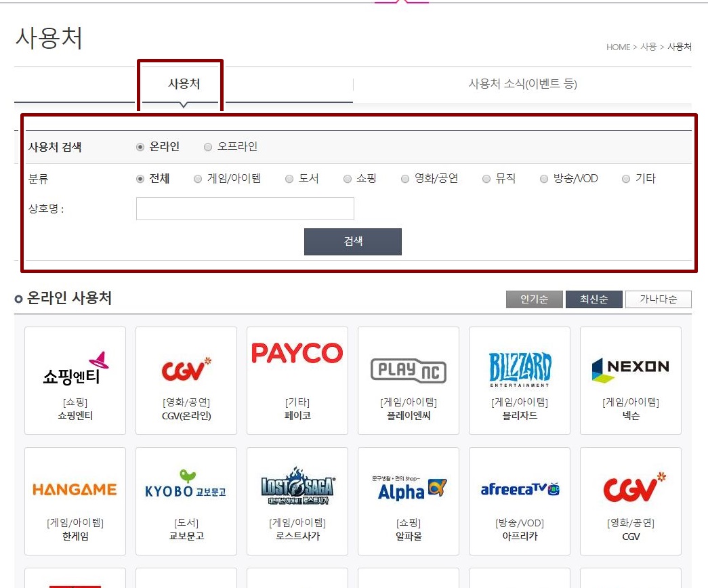Open the NEXON logo
Screen dimensions: 708x588
click(630, 370)
